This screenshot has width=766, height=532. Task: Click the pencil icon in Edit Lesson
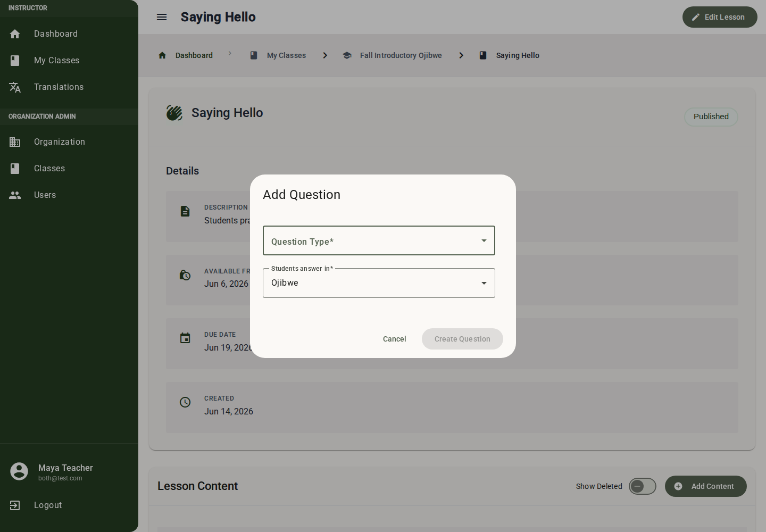coord(696,17)
